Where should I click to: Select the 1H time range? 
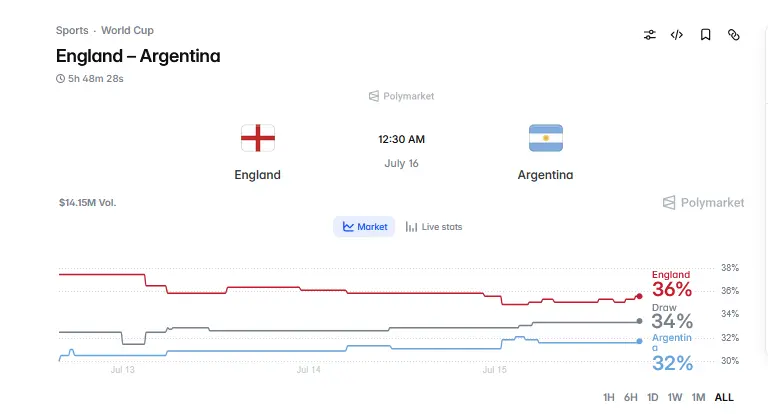[608, 397]
